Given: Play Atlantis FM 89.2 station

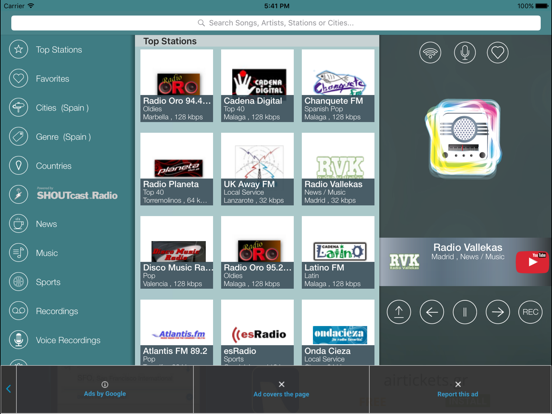Looking at the screenshot, I should [x=177, y=332].
